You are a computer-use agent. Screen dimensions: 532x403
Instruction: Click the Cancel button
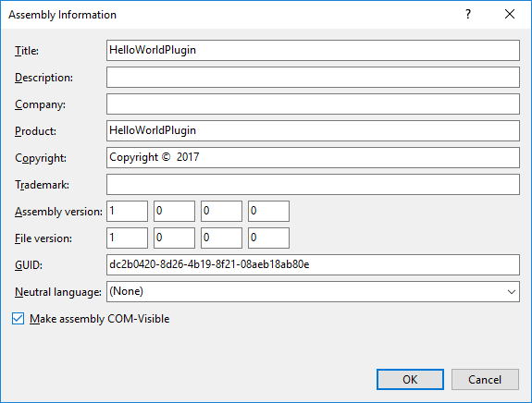[x=485, y=379]
